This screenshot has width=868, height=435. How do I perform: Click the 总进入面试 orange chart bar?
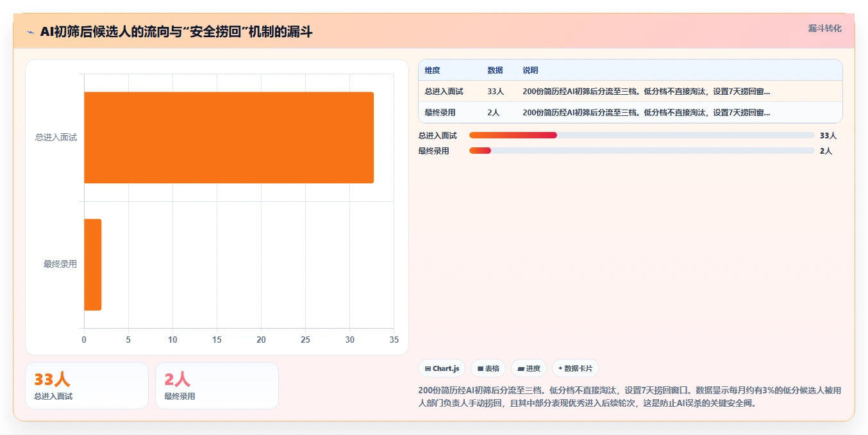click(x=229, y=138)
